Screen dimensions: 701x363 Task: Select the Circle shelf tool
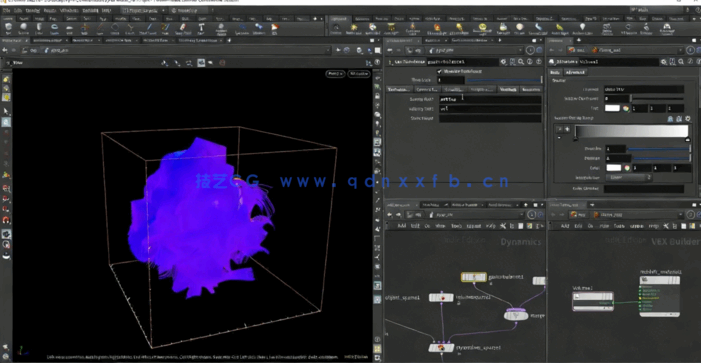[x=115, y=29]
